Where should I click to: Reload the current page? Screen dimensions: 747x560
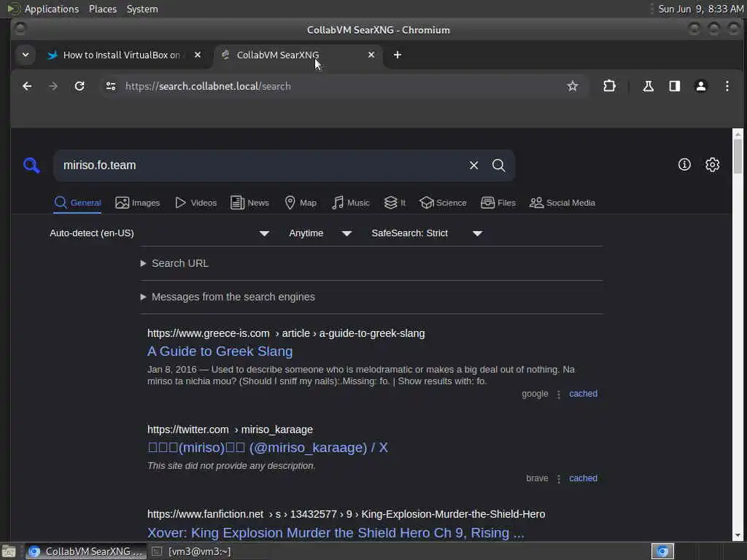80,86
